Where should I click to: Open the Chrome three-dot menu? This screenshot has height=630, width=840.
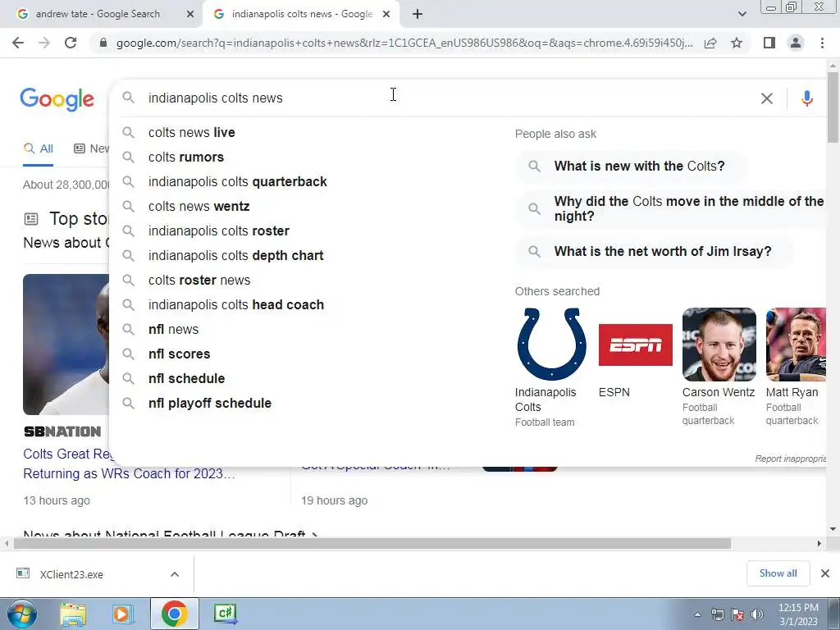pos(822,43)
